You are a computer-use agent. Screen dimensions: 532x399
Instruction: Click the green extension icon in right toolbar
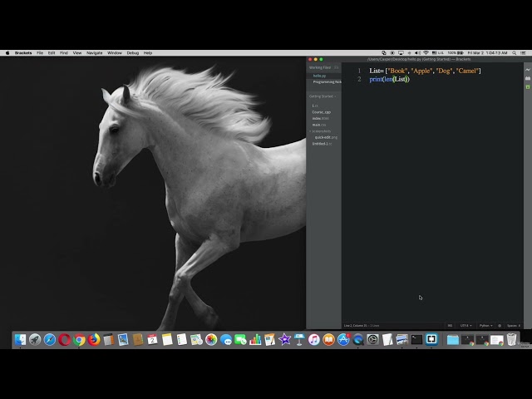click(x=528, y=87)
